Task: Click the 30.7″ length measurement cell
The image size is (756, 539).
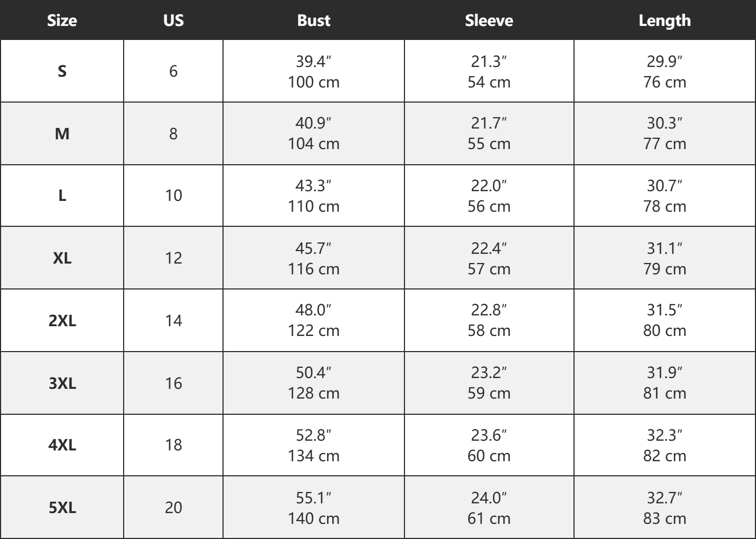Action: [665, 186]
